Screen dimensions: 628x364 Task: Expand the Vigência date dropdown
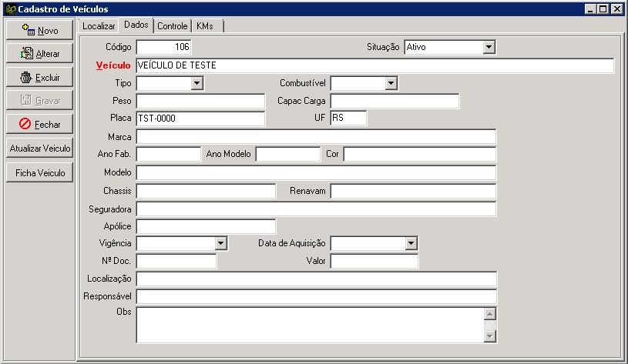(220, 243)
